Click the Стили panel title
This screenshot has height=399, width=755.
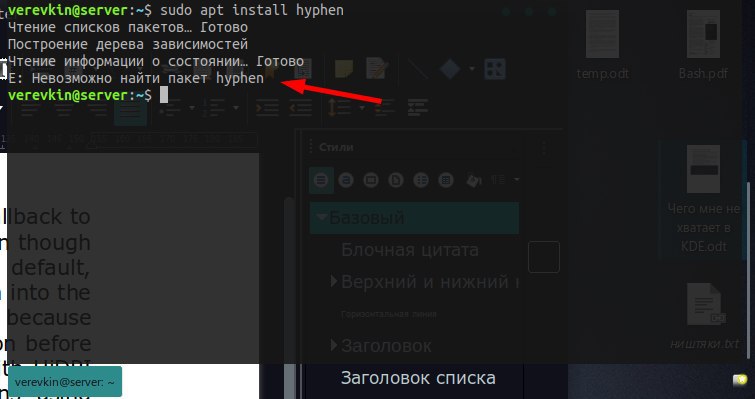(336, 147)
